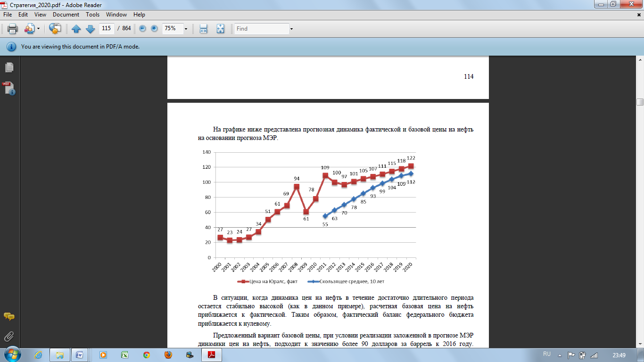Open the Pages panel in the sidebar
Image resolution: width=644 pixels, height=362 pixels.
[9, 68]
